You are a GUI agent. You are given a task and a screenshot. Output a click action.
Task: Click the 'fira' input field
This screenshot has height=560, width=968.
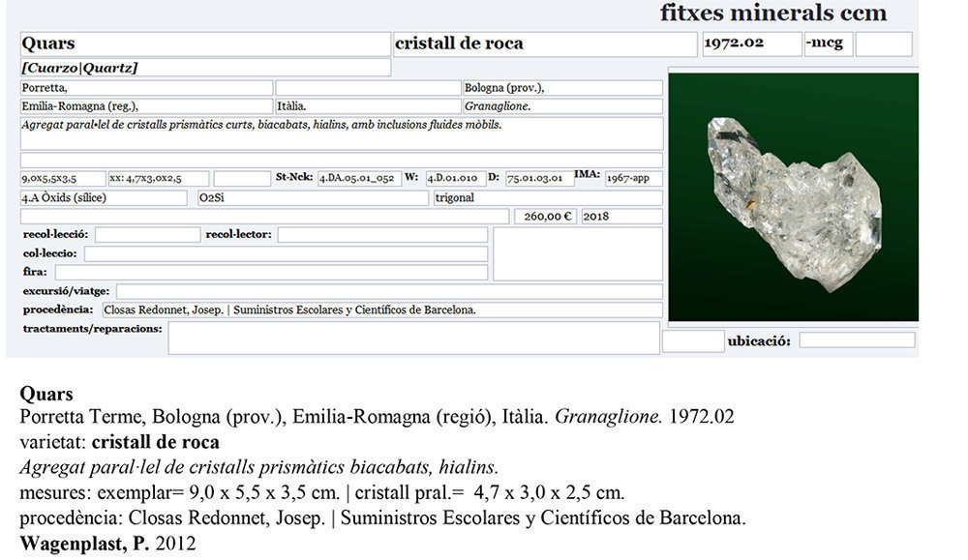pyautogui.click(x=271, y=272)
